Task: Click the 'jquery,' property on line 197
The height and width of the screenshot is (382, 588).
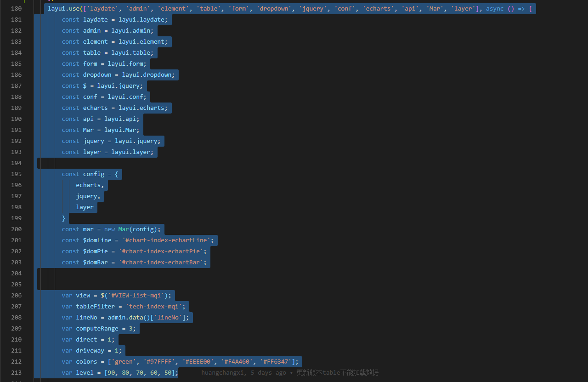Action: pos(88,196)
